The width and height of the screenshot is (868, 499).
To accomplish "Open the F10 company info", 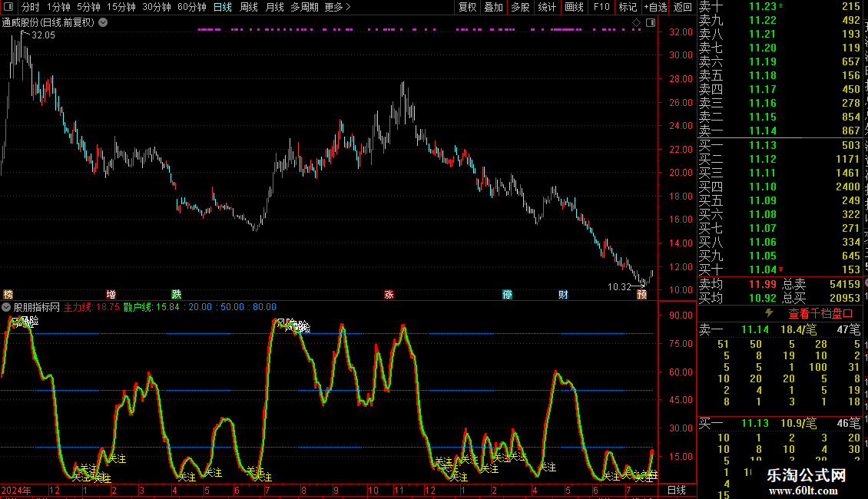I will (x=601, y=7).
